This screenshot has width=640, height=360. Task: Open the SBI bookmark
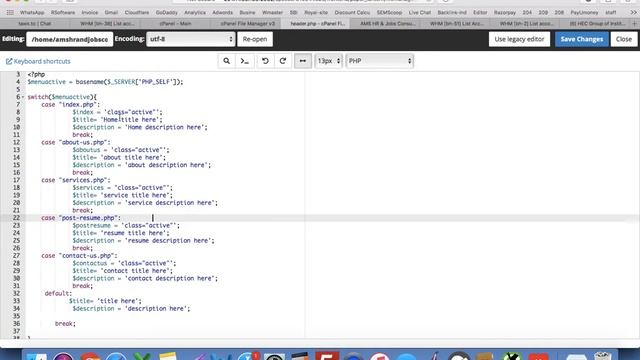(x=293, y=13)
